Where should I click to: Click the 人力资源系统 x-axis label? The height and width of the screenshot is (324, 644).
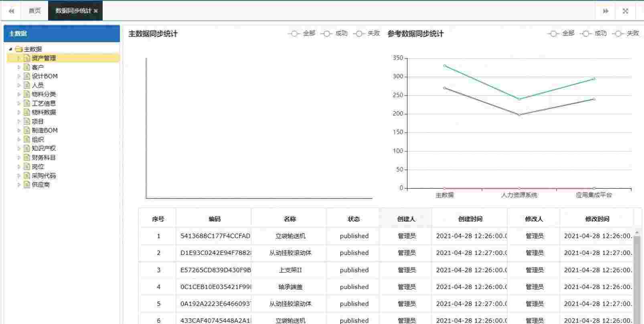519,195
